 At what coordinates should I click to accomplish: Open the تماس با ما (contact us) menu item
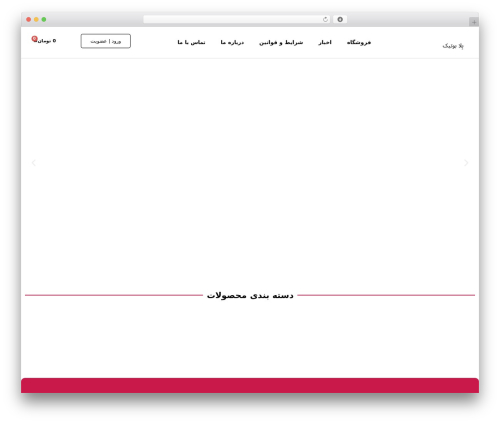pyautogui.click(x=191, y=42)
